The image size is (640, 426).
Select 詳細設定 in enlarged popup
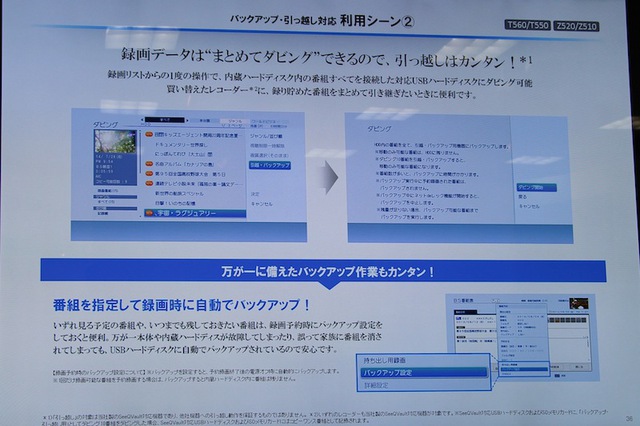click(x=376, y=385)
